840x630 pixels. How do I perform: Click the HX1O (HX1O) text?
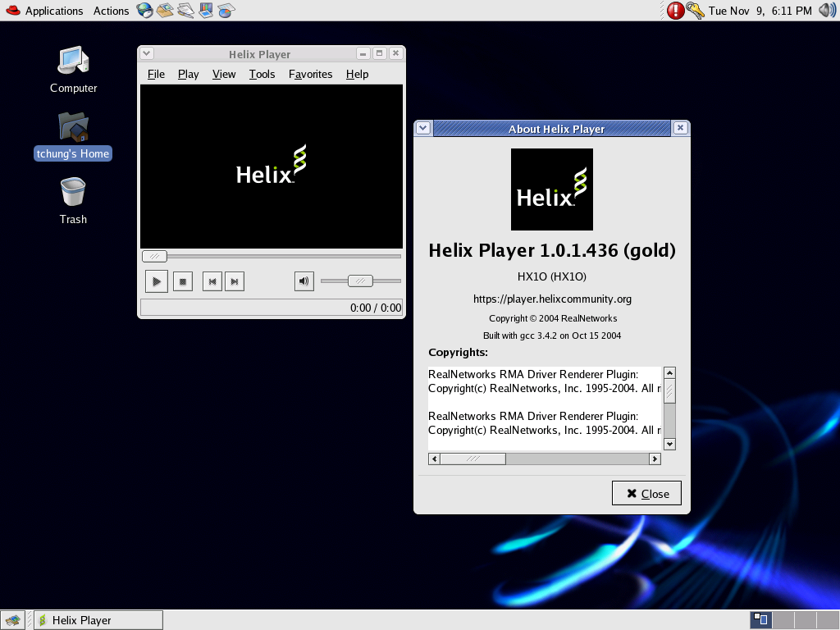pyautogui.click(x=552, y=276)
